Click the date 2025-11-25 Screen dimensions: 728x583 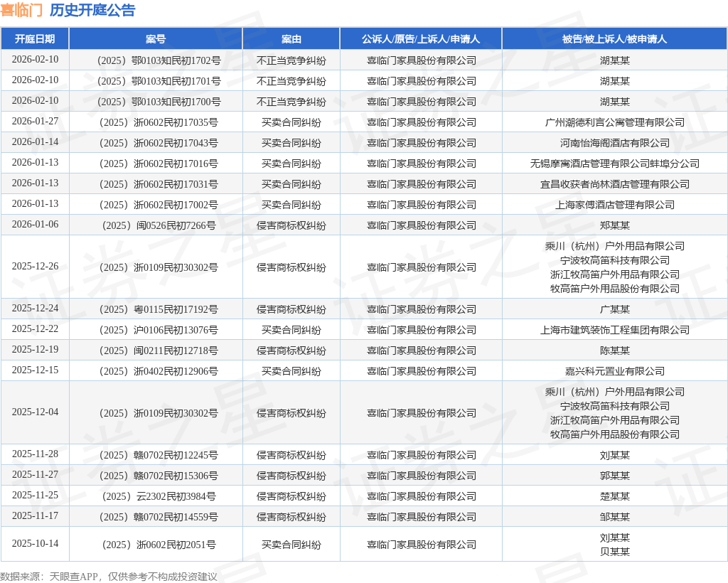35,495
